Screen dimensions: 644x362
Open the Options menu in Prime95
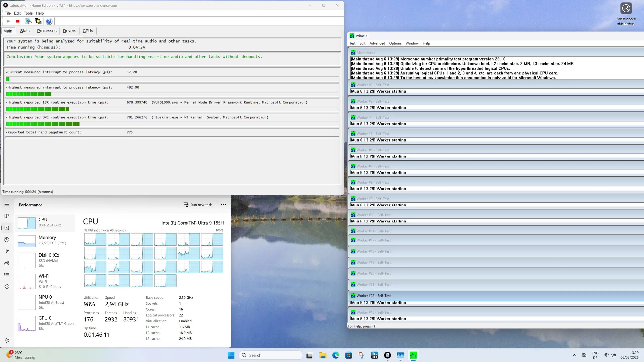point(395,43)
